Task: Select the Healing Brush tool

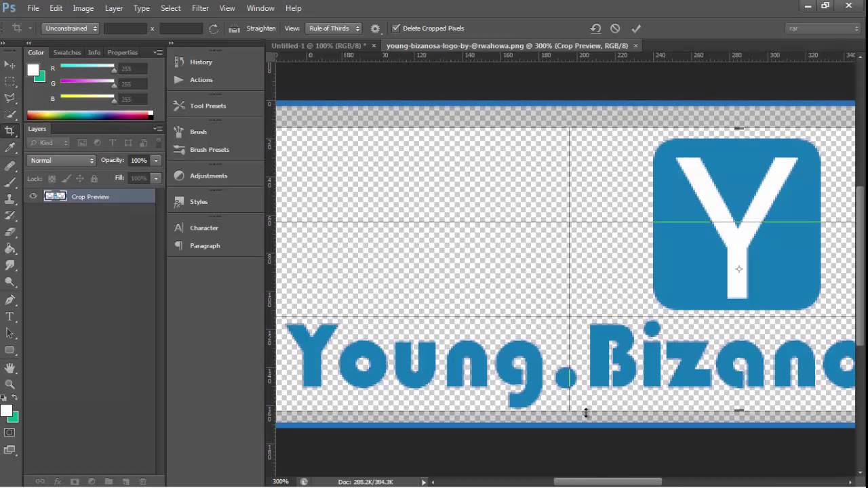Action: 10,165
